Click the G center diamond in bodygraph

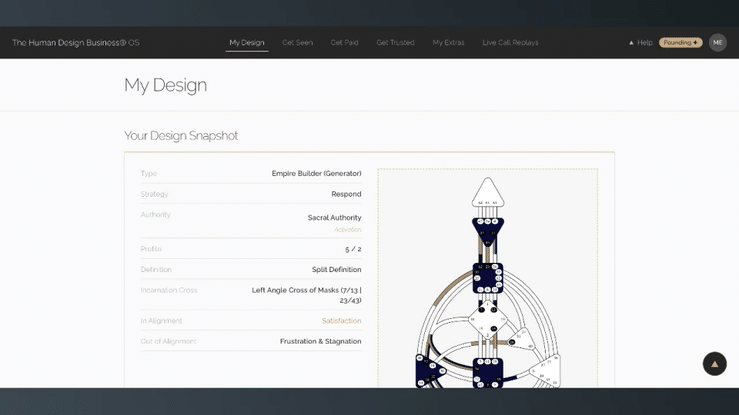(488, 320)
